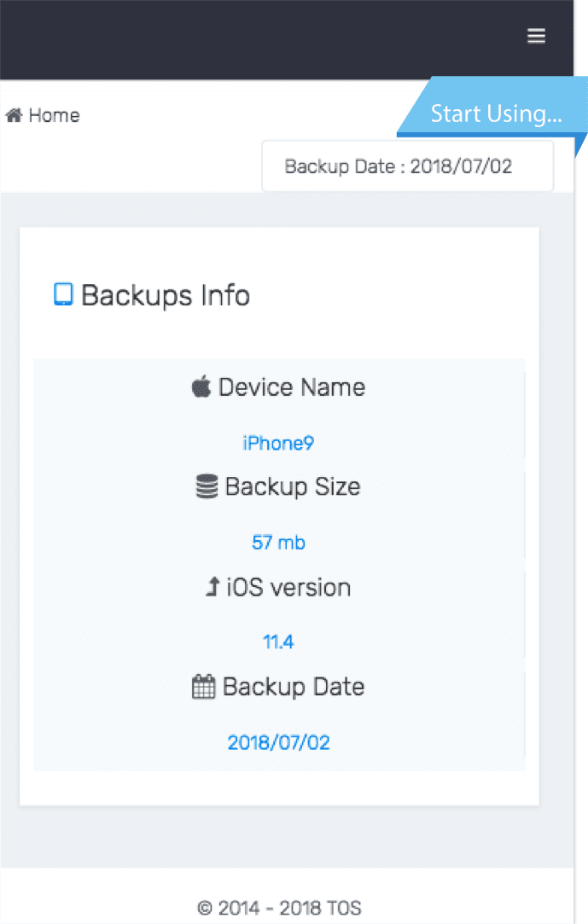This screenshot has width=588, height=924.
Task: Click the Backups Info heading
Action: (165, 295)
